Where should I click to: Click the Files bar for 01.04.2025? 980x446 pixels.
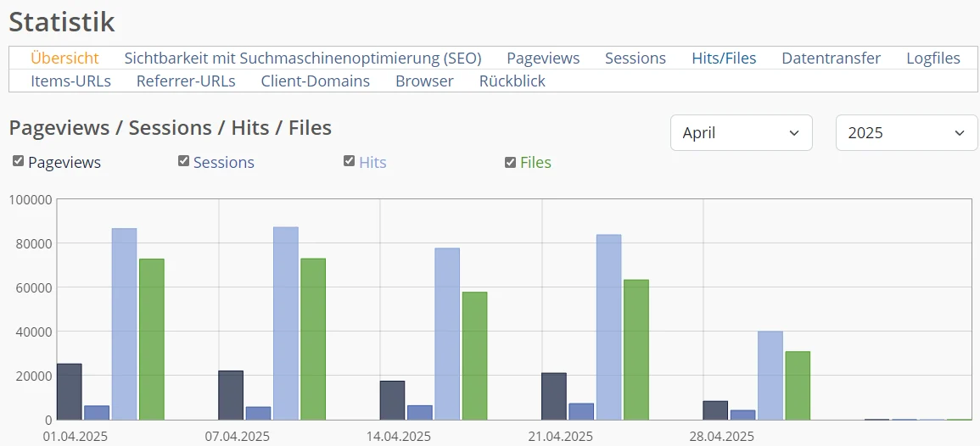[152, 339]
